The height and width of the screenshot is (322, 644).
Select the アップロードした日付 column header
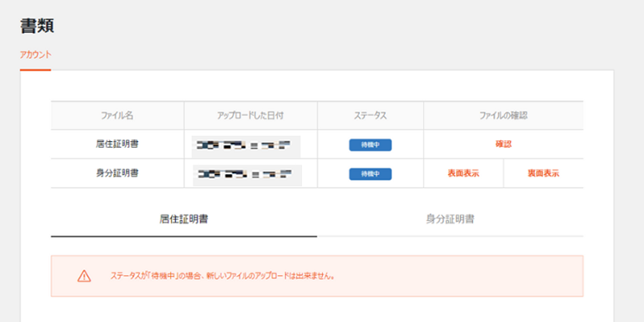251,116
